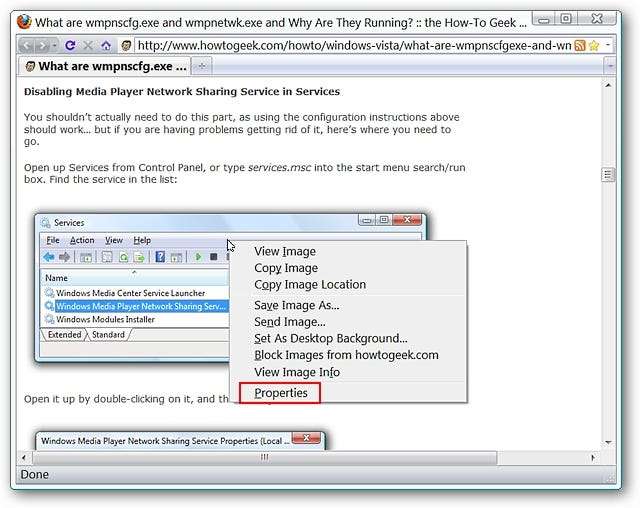Click the Services forward arrow toolbar icon
The width and height of the screenshot is (640, 508).
pos(64,257)
